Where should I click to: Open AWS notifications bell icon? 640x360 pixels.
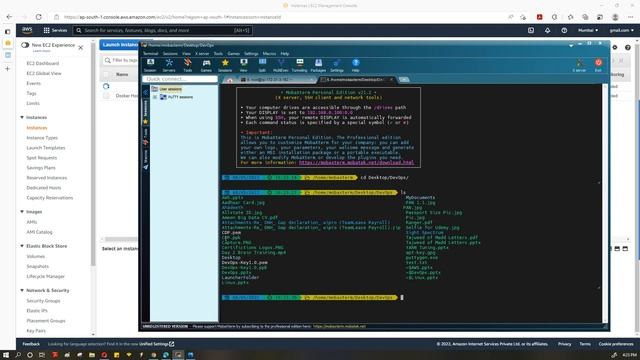547,30
